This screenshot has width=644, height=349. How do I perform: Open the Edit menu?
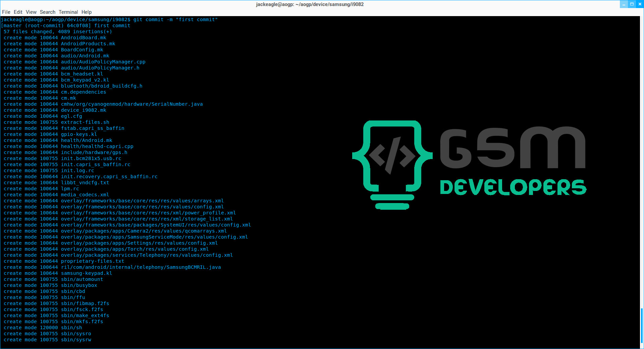point(18,12)
